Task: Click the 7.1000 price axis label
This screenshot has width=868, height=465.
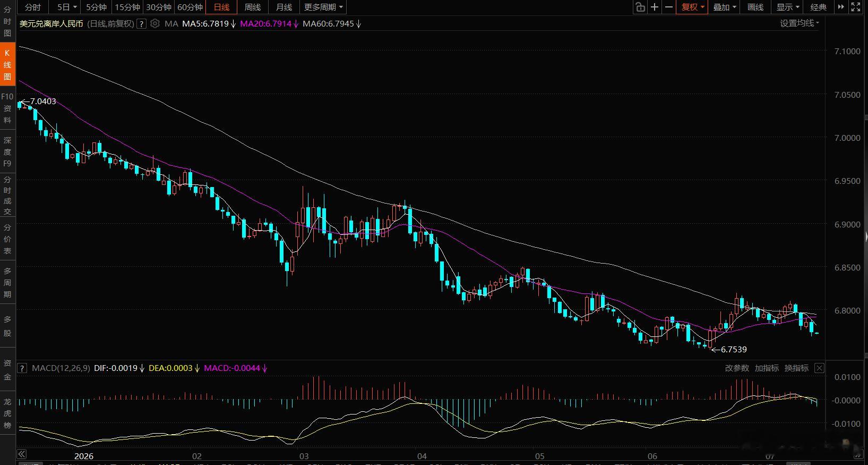Action: 847,52
